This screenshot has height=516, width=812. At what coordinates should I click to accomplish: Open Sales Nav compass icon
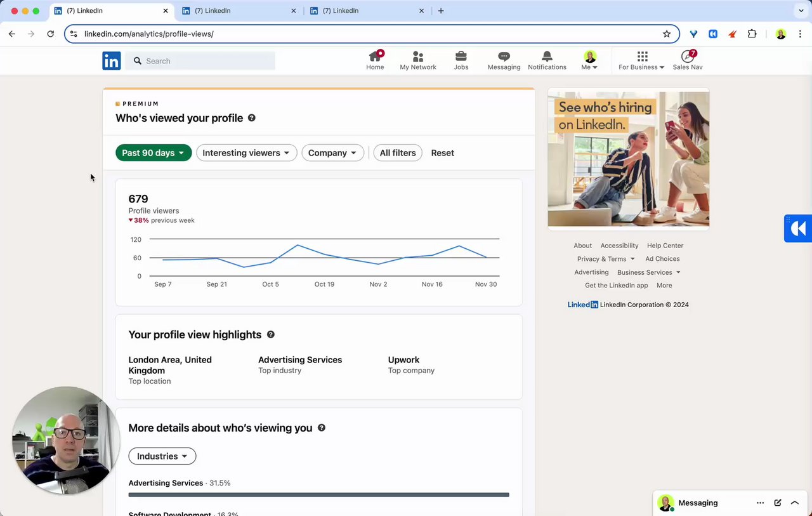(x=688, y=60)
